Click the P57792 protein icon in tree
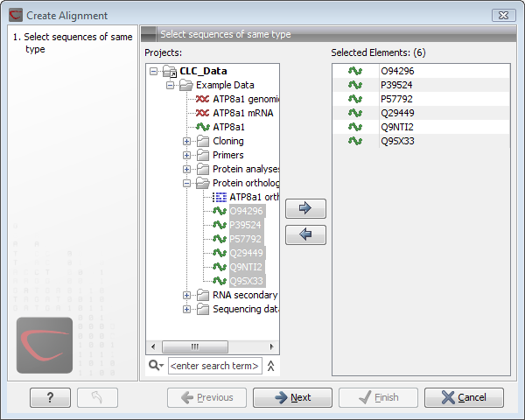 coord(220,239)
